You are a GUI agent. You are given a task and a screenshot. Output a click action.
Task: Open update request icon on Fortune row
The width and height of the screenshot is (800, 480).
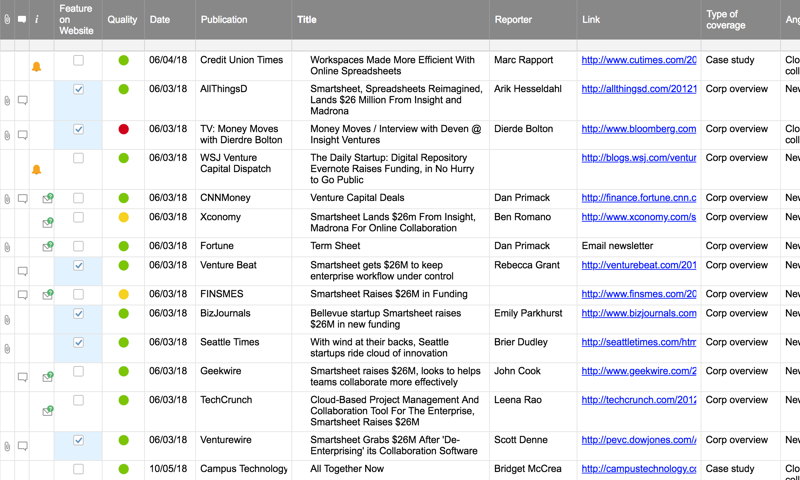coord(47,247)
